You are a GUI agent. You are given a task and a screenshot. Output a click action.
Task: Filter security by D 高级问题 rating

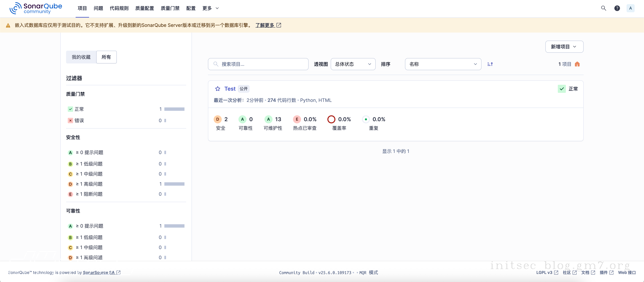(x=89, y=184)
